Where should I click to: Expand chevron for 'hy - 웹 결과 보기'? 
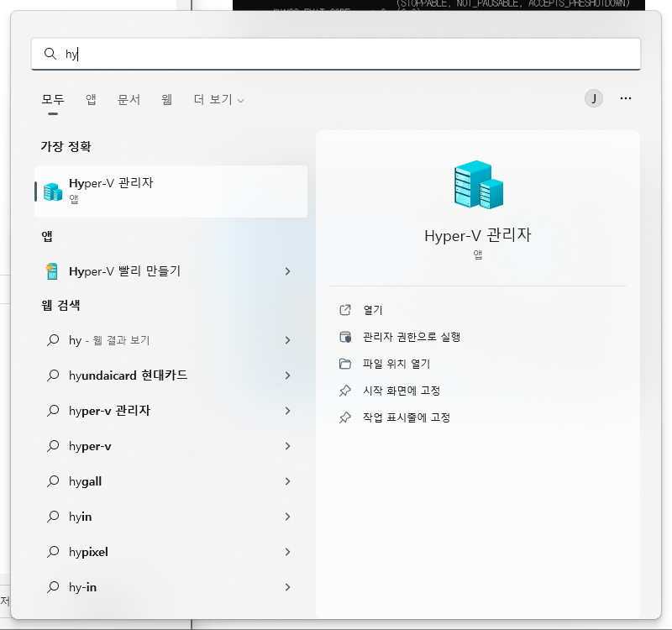pyautogui.click(x=287, y=340)
